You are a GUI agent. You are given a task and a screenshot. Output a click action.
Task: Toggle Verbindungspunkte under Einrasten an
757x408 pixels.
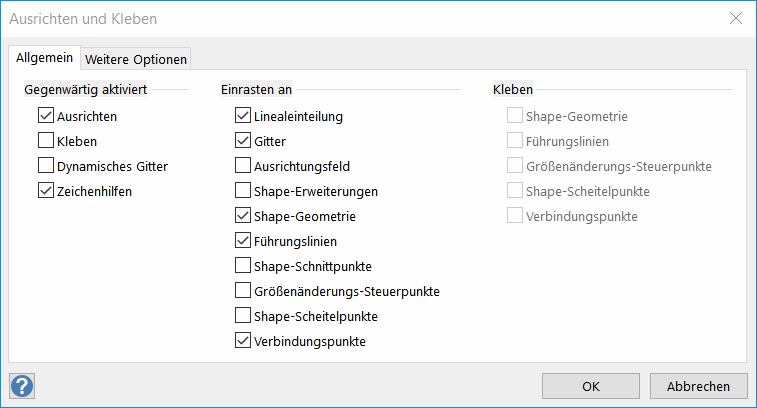[x=243, y=341]
